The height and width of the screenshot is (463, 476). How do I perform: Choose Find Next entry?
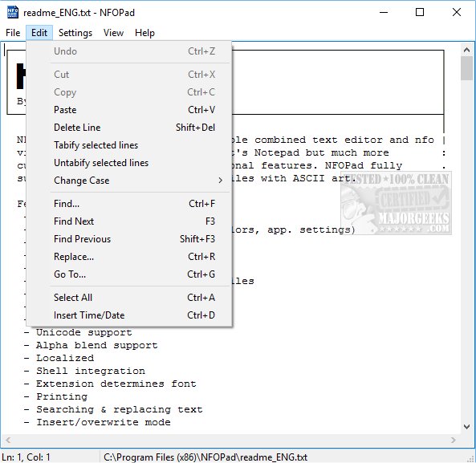click(129, 221)
